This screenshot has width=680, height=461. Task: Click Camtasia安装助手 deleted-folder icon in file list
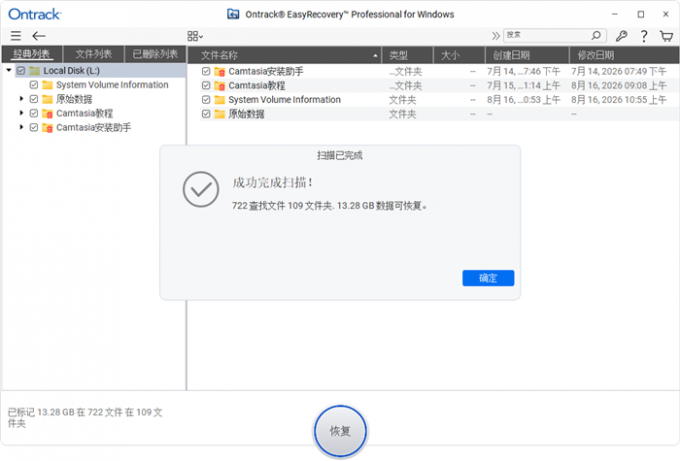click(220, 72)
